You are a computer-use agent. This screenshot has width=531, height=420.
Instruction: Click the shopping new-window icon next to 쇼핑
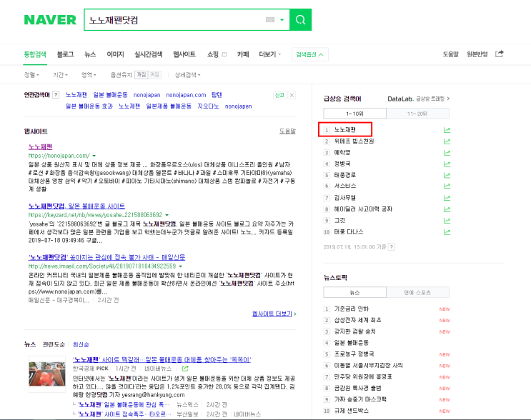(x=224, y=54)
